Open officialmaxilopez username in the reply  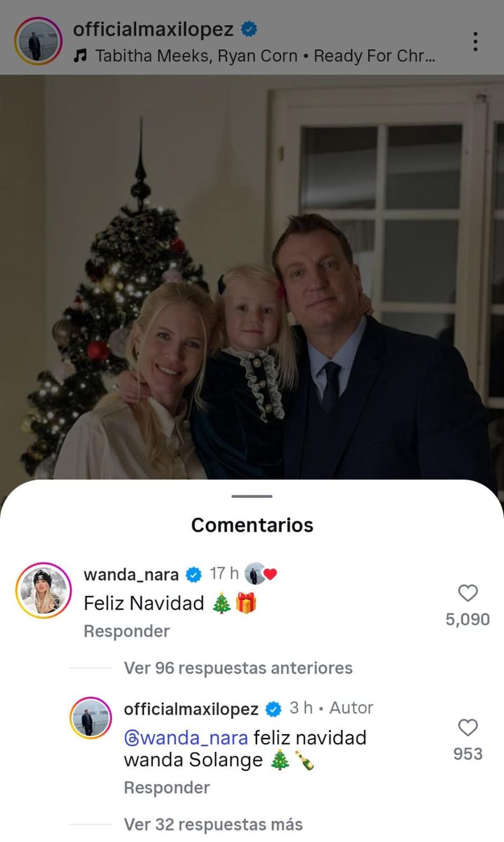[191, 709]
